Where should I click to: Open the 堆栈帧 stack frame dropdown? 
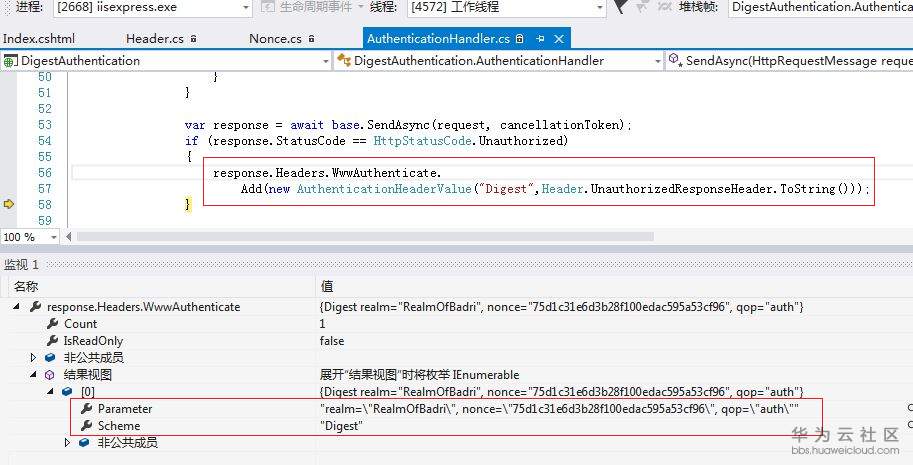[x=820, y=8]
